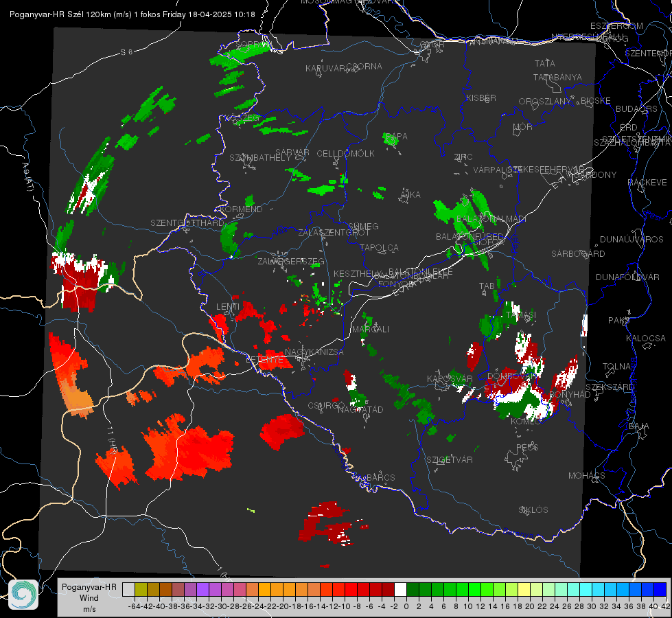The height and width of the screenshot is (618, 672).
Task: Click the OROSZLANY city label
Action: pos(545,101)
